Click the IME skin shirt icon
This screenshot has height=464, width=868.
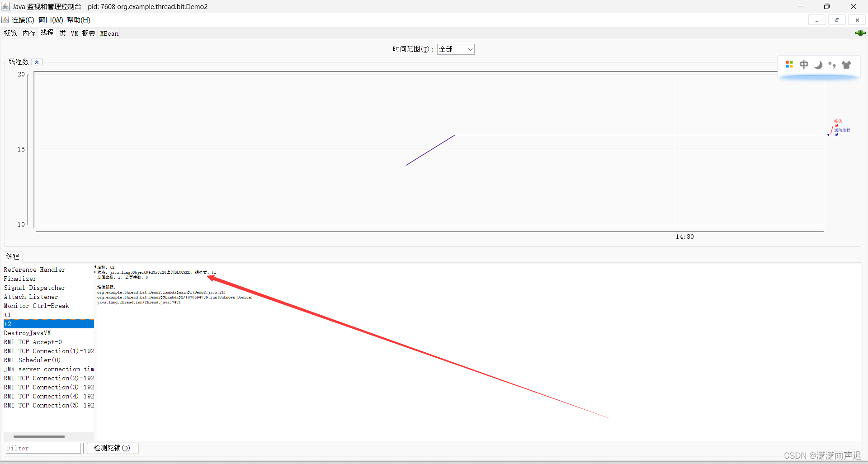tap(846, 65)
